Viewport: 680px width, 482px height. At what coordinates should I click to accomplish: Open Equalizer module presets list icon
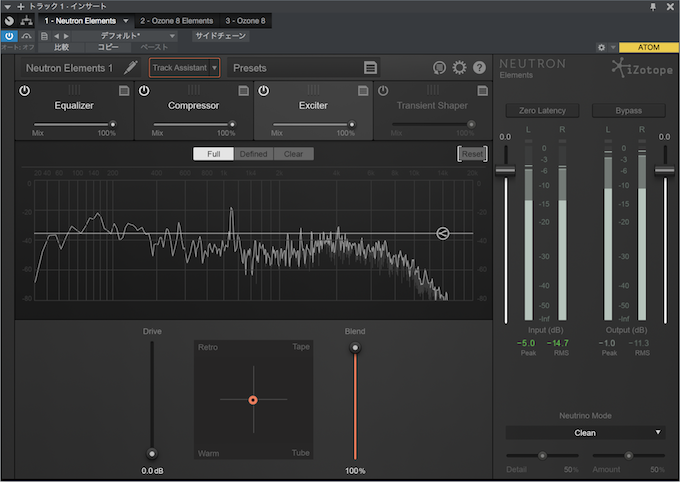pos(124,91)
